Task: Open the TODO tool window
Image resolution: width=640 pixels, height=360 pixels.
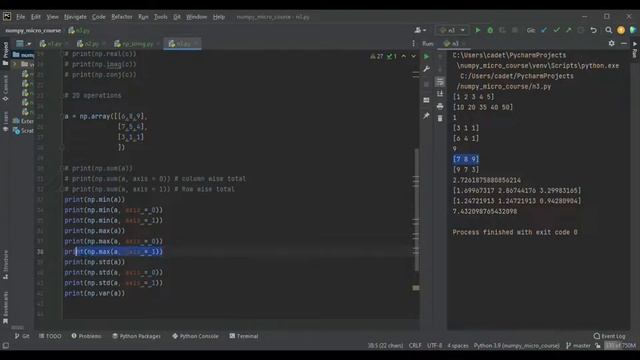Action: 50,336
